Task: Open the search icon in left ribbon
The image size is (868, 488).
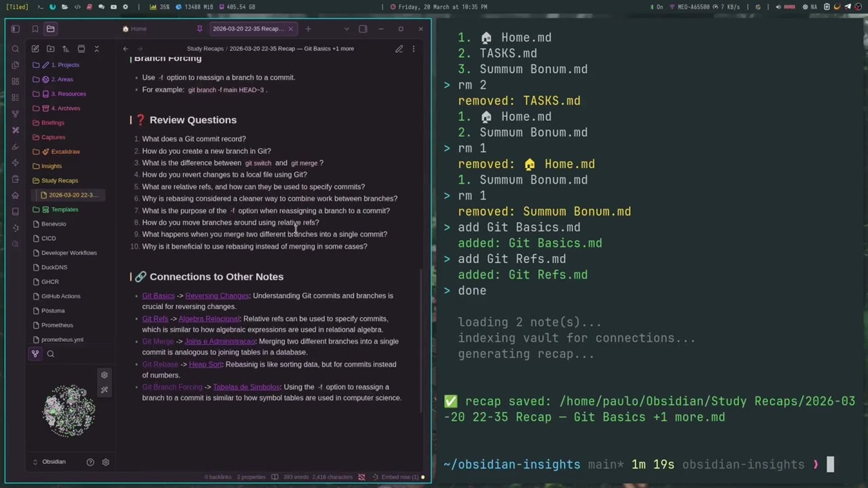Action: click(x=15, y=49)
